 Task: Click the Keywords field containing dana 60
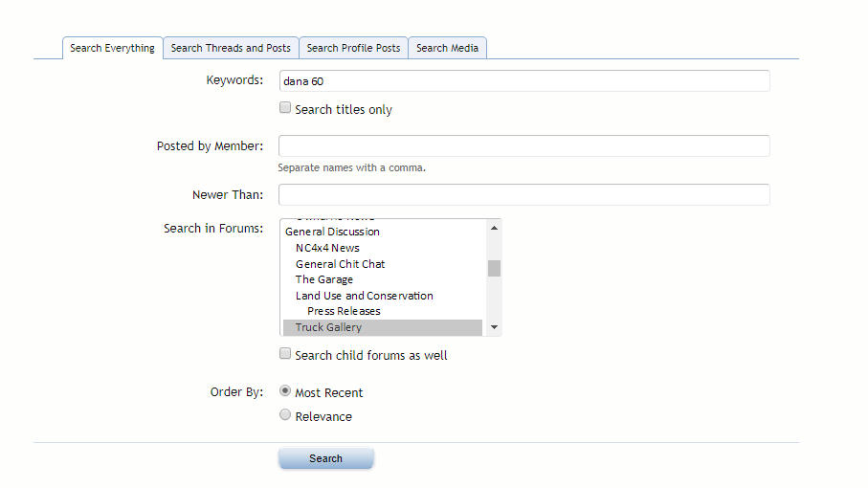click(x=523, y=81)
